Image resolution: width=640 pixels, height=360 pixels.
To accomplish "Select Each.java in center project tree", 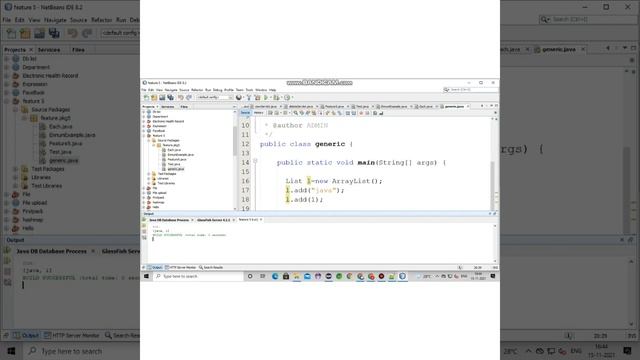I will 174,150.
